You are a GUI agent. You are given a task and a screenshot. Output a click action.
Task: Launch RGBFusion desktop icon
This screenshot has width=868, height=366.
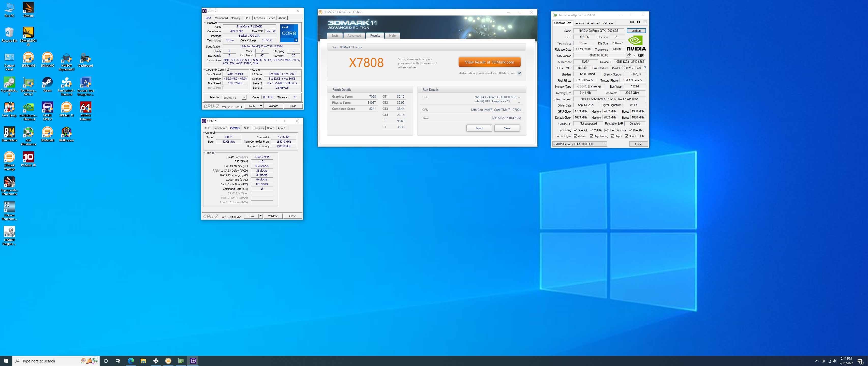tap(66, 134)
